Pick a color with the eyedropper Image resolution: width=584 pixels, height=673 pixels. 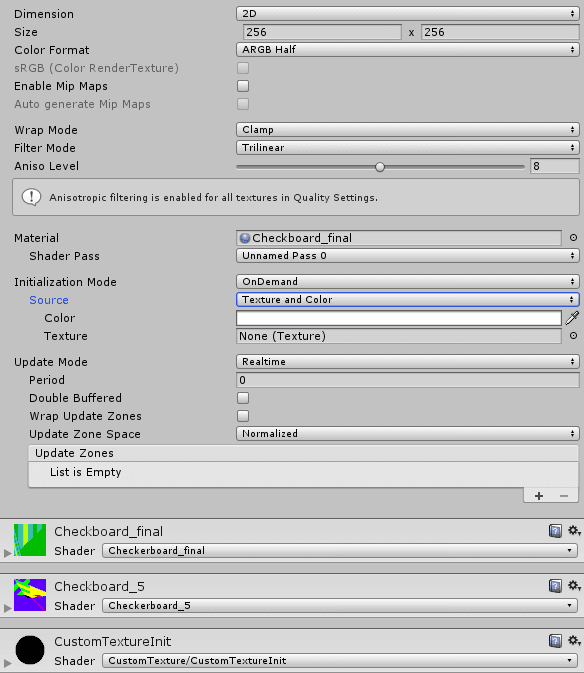[x=572, y=318]
